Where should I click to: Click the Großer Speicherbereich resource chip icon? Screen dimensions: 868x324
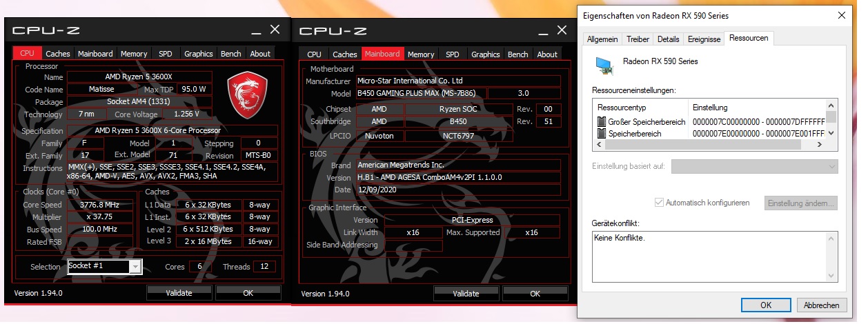[601, 122]
